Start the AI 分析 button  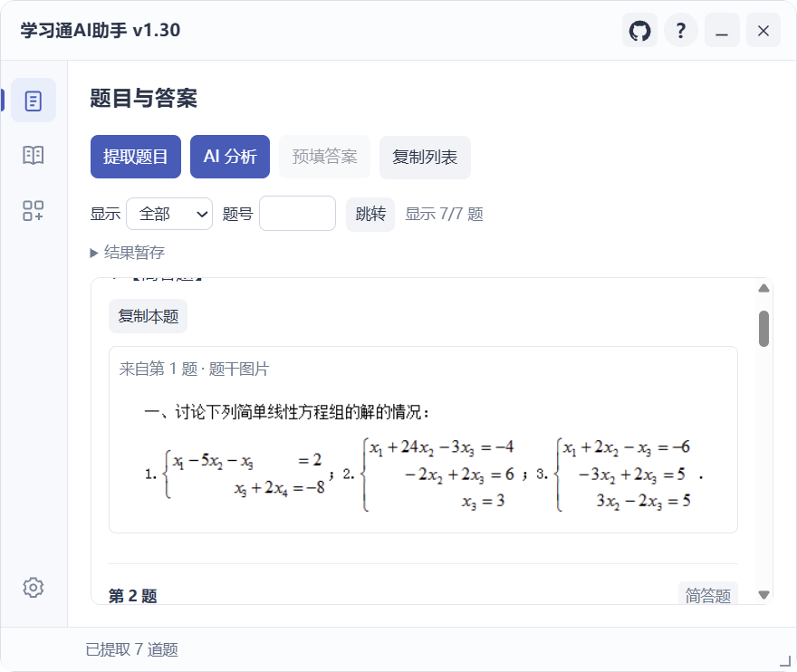[230, 157]
